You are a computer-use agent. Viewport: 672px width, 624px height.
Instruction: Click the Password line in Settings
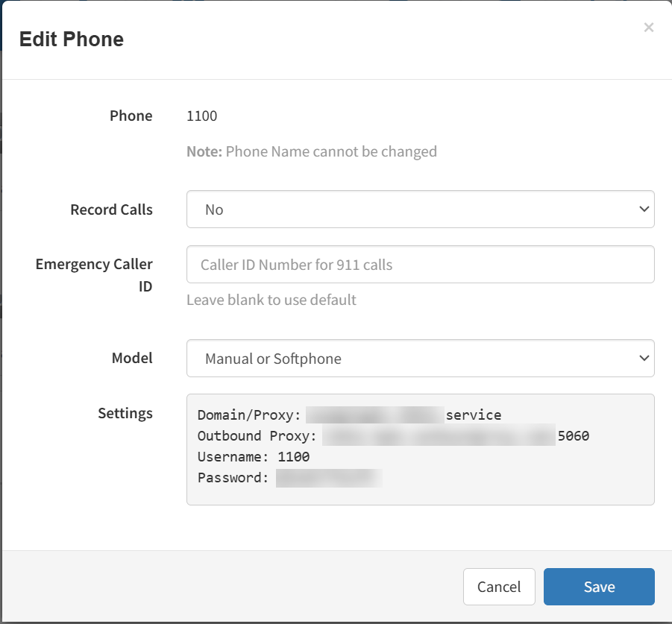[289, 478]
